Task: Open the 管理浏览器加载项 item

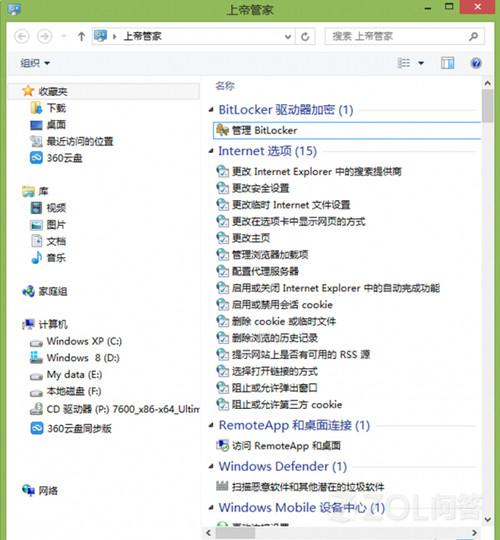Action: click(x=270, y=255)
